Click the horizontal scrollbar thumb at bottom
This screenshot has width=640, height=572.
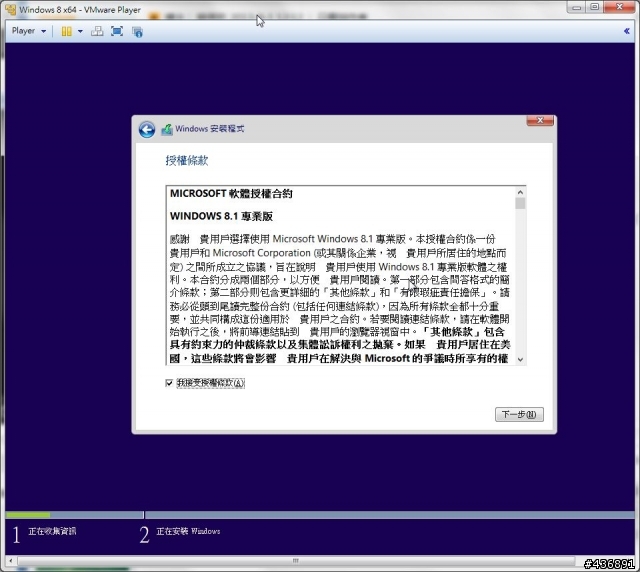[x=296, y=561]
